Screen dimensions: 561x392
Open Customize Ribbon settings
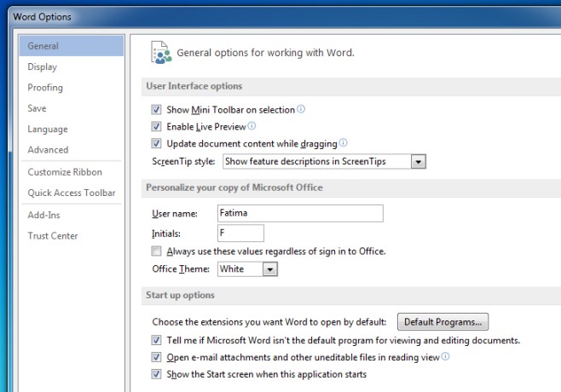(x=72, y=172)
